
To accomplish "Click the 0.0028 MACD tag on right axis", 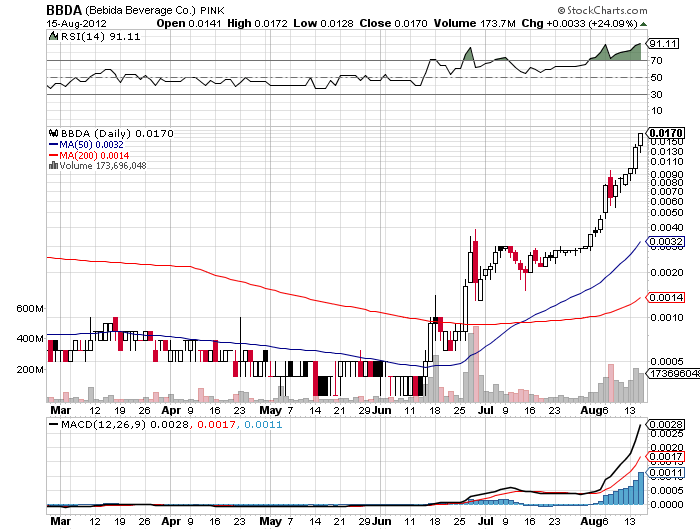I will 665,424.
